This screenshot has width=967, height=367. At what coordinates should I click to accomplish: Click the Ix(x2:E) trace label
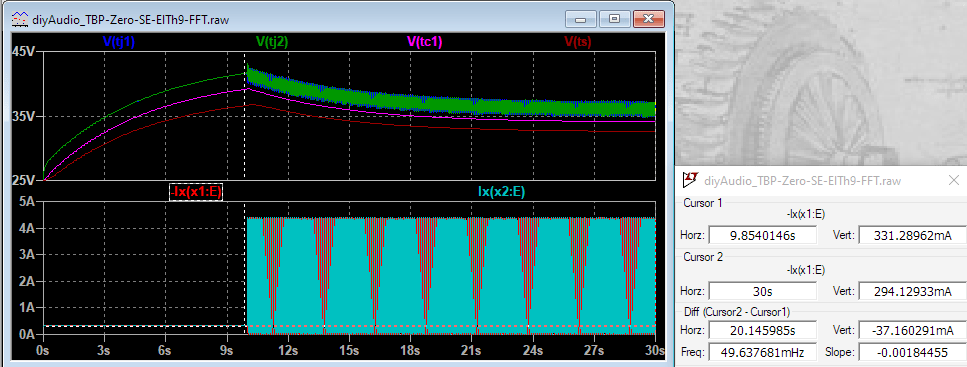[501, 192]
